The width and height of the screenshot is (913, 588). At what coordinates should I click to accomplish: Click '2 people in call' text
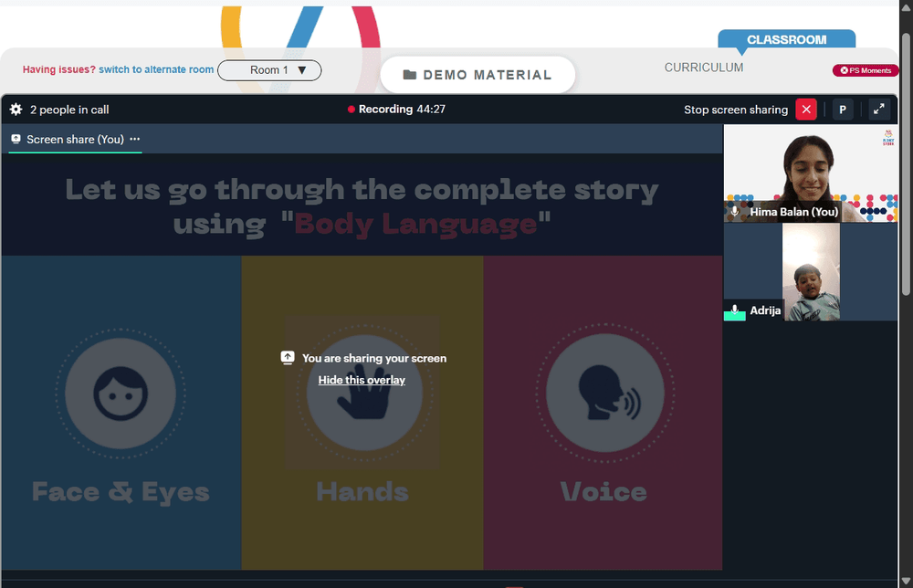click(x=69, y=110)
